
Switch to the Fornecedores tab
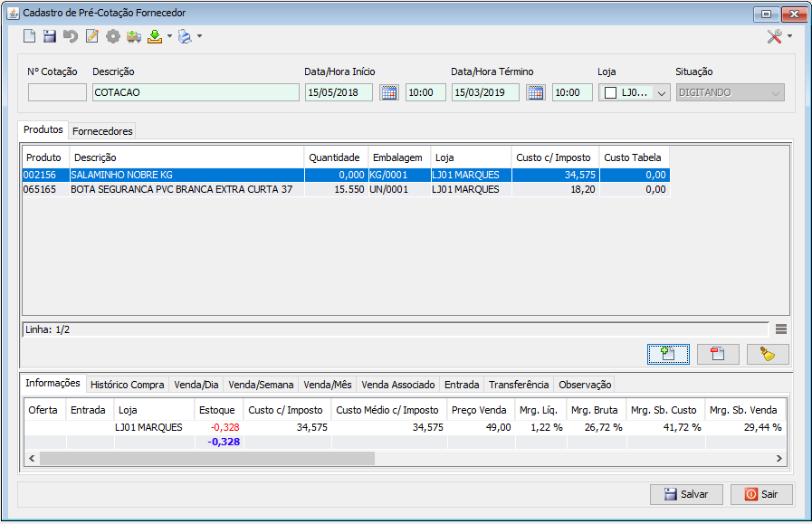[x=102, y=131]
